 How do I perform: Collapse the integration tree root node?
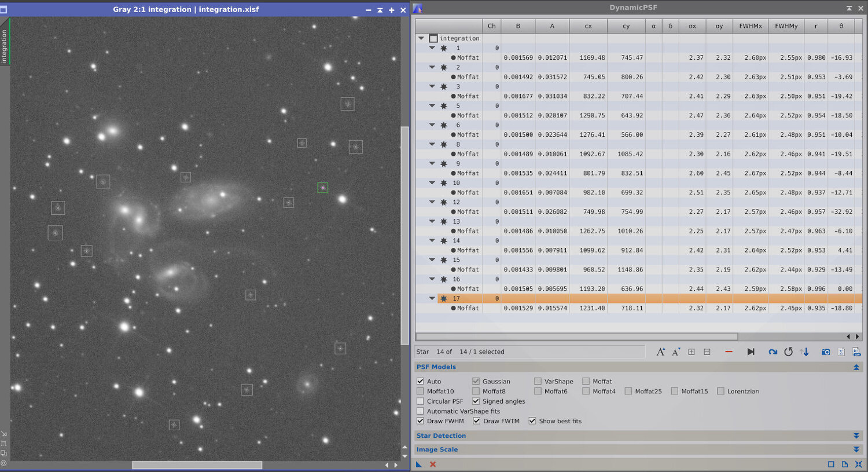point(421,38)
